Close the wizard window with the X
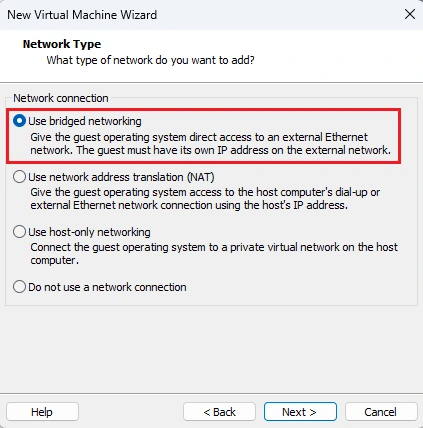The image size is (423, 428). point(410,14)
